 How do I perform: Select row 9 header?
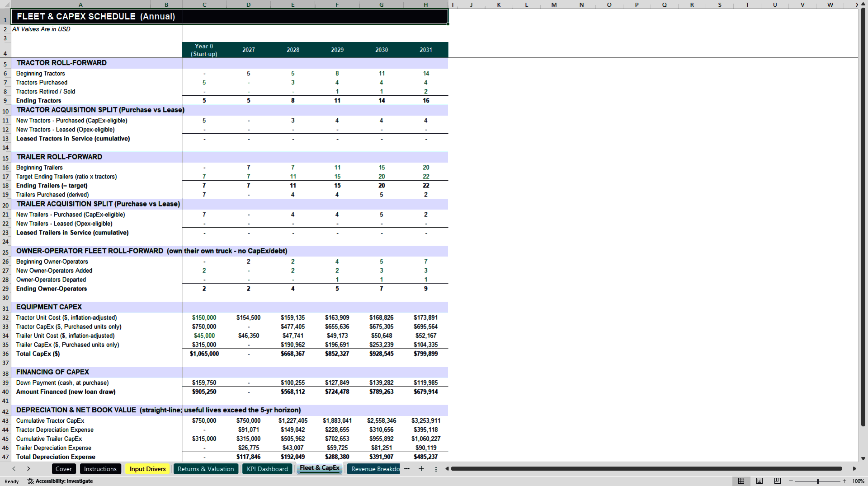[x=5, y=101]
